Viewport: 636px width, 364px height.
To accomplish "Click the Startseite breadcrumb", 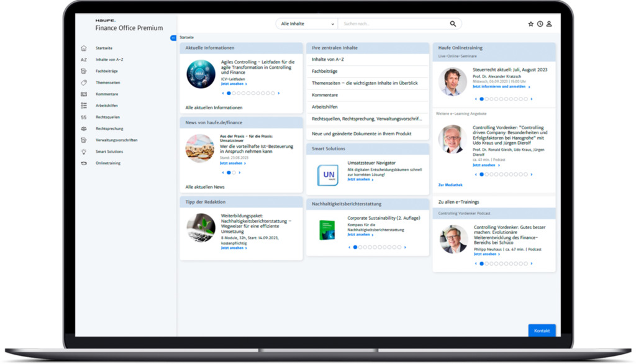I will point(186,37).
